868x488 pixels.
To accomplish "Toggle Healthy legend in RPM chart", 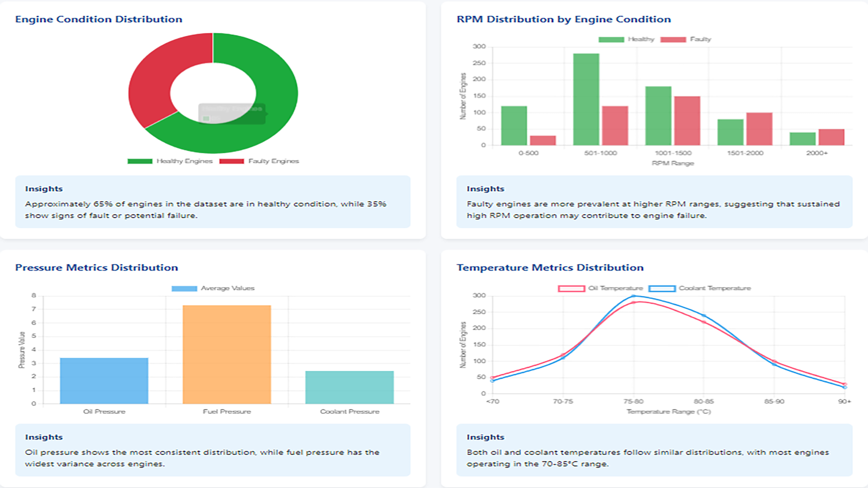I will point(627,39).
